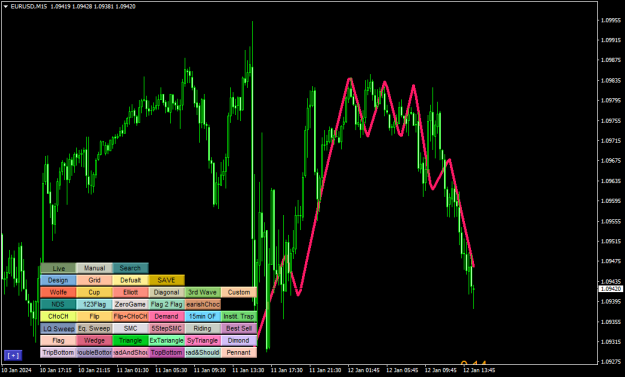The width and height of the screenshot is (625, 377).
Task: Select the Wolfe pattern button
Action: pyautogui.click(x=58, y=292)
